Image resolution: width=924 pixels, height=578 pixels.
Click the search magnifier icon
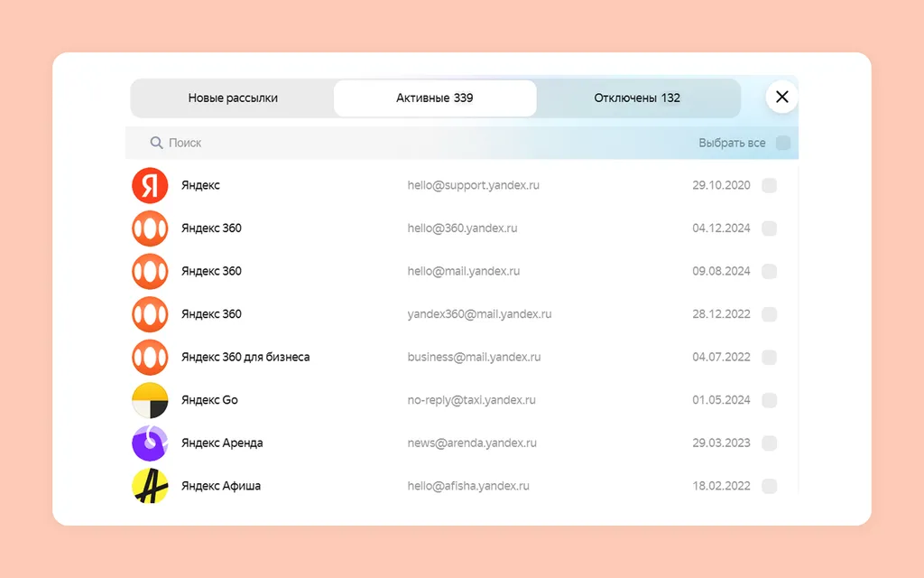point(156,143)
